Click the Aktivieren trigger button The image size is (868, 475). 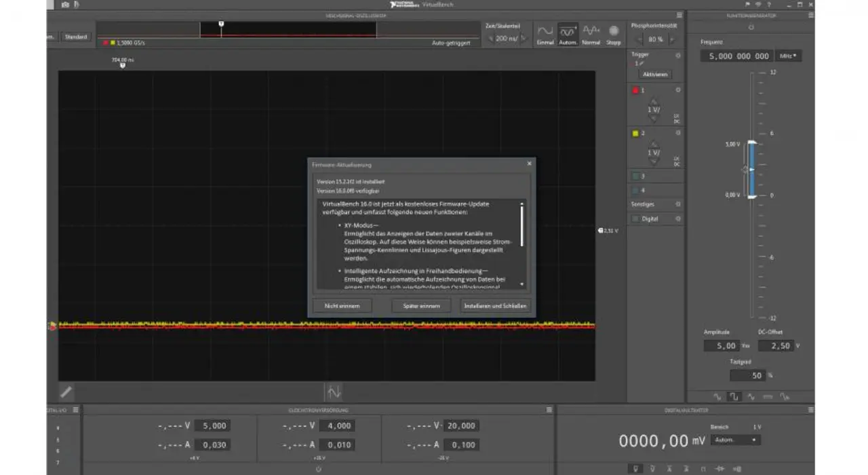point(655,74)
